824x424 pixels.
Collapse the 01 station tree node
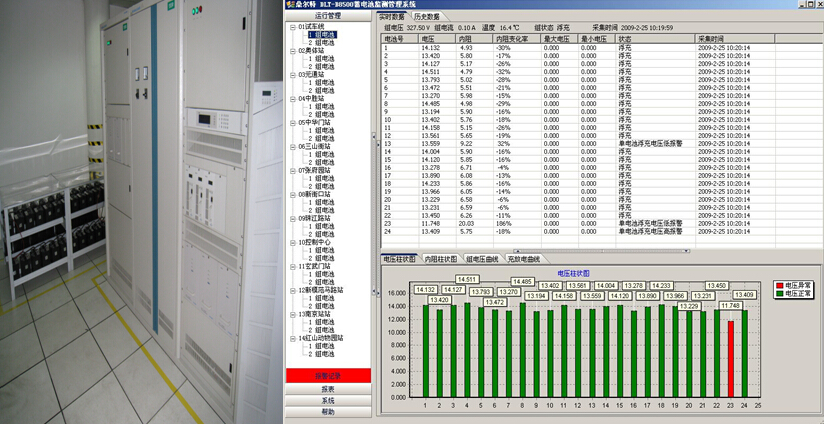pos(293,27)
